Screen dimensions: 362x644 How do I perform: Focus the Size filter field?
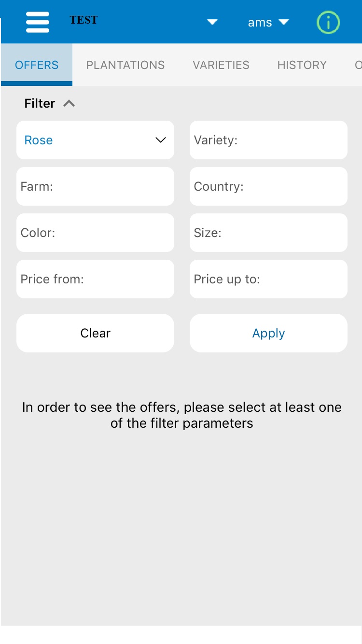[x=268, y=233]
